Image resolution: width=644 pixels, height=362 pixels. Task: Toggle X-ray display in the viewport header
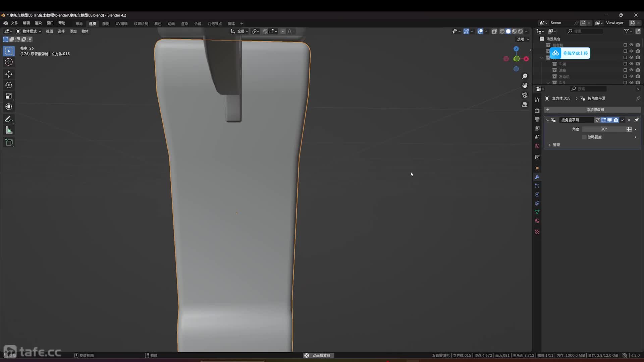494,31
